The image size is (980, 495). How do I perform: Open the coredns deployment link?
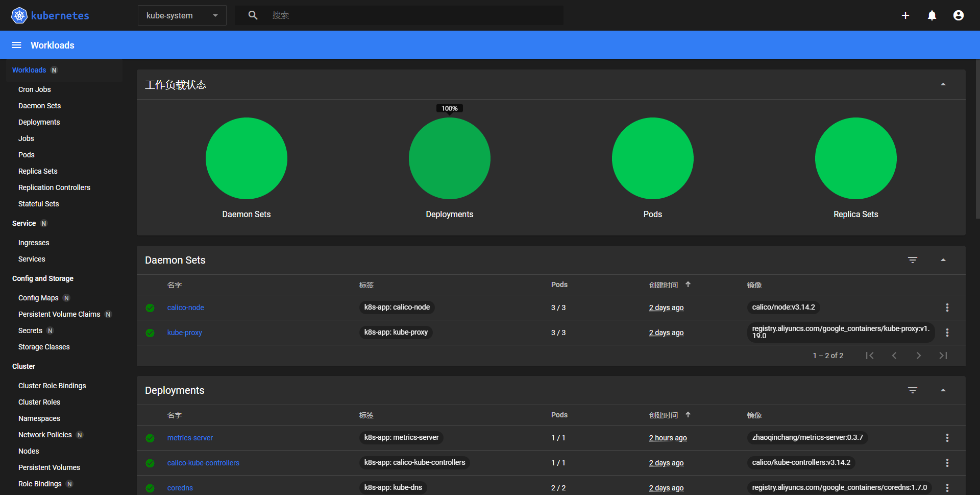180,488
